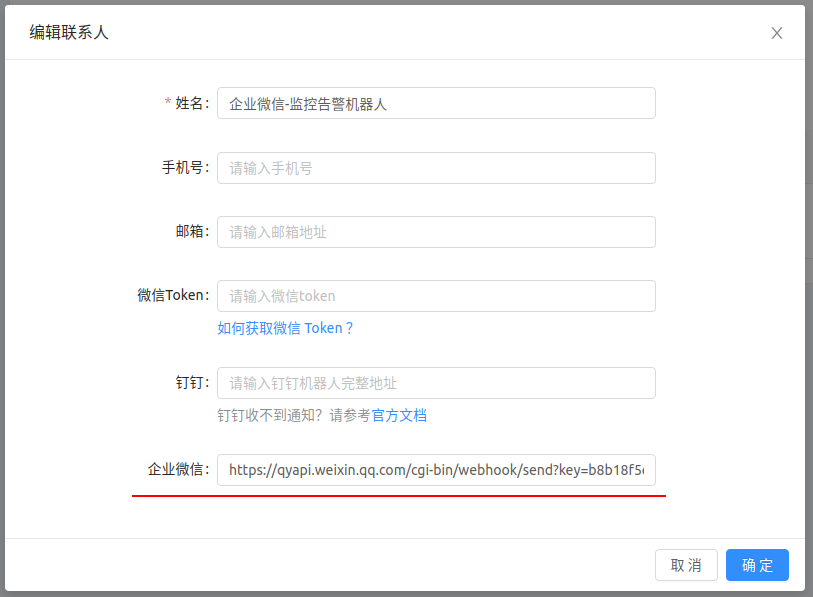Open the 如何获取微信 Token？ help link
This screenshot has height=597, width=813.
click(285, 328)
